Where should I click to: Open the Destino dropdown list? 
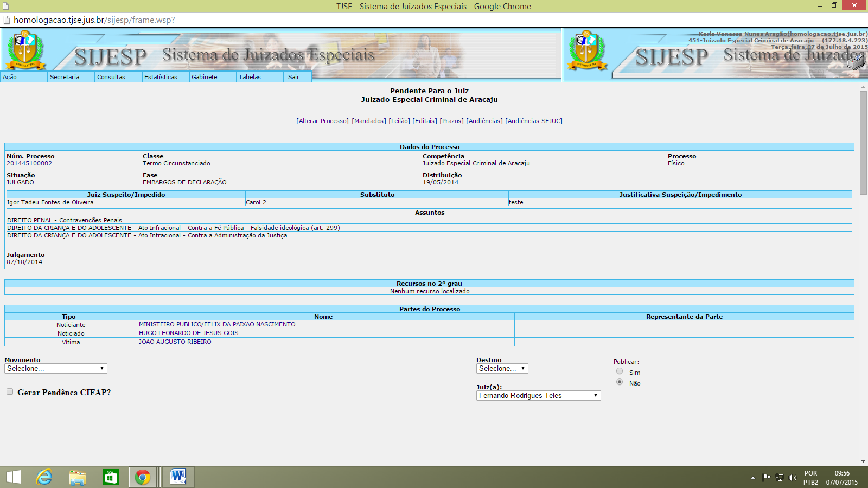tap(502, 369)
